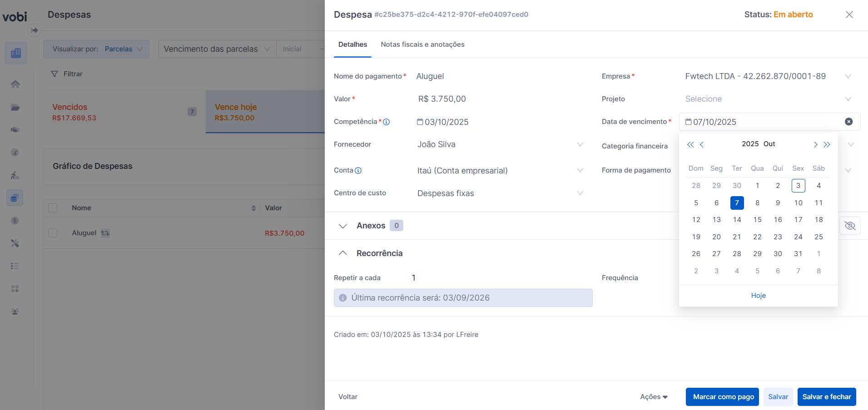The width and height of the screenshot is (868, 410).
Task: Check the Aluguel row checkbox
Action: (53, 233)
